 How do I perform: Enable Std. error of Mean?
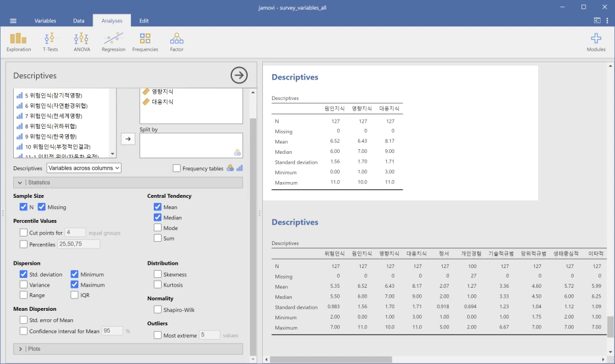coord(24,320)
